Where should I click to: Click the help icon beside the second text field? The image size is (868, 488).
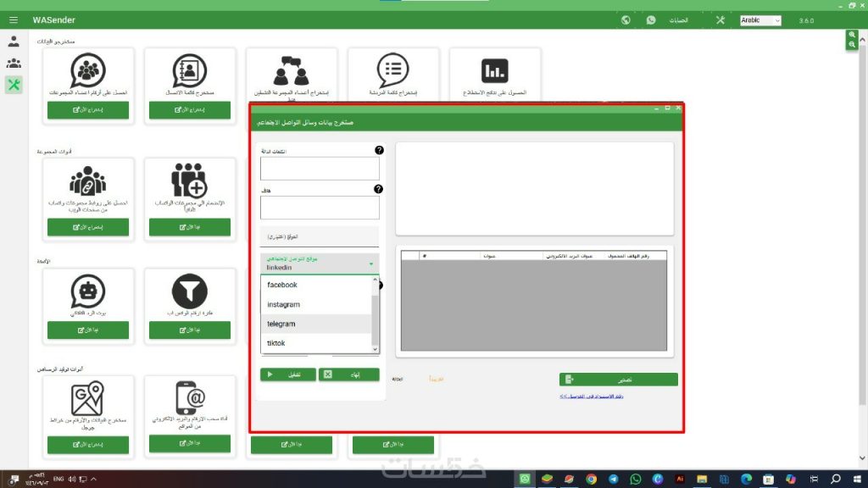pyautogui.click(x=378, y=189)
